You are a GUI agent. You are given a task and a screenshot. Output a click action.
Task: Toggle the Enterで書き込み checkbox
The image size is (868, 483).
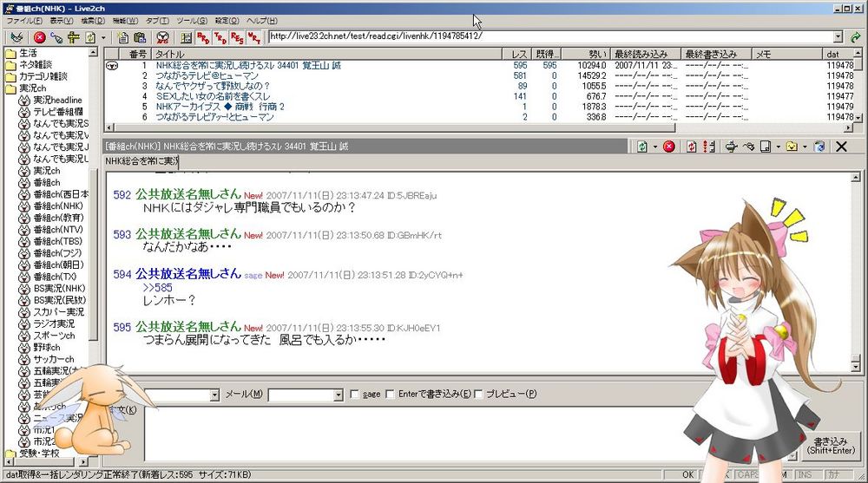click(391, 395)
